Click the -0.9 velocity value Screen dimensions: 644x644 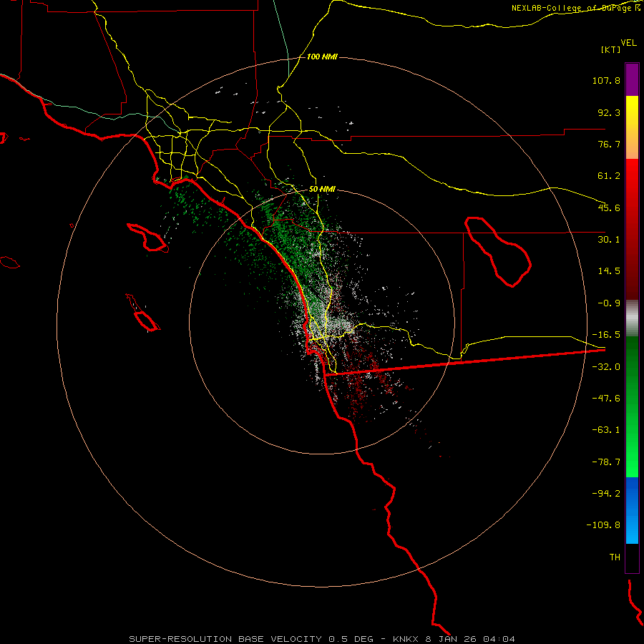[x=609, y=303]
